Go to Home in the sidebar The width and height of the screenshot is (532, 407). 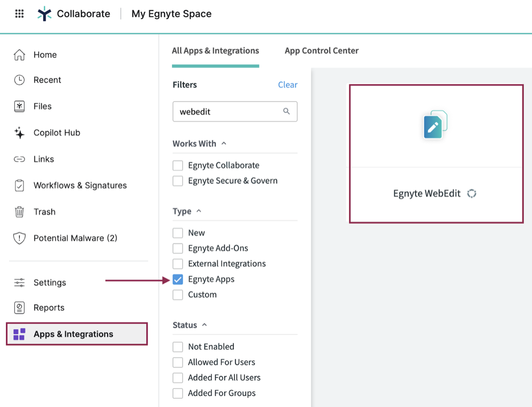[45, 55]
